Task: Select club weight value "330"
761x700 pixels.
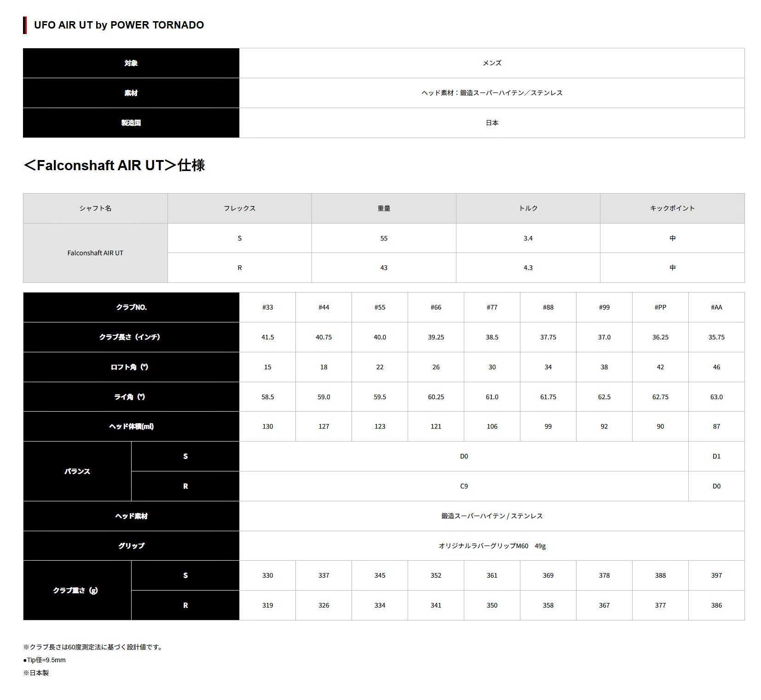Action: 268,575
